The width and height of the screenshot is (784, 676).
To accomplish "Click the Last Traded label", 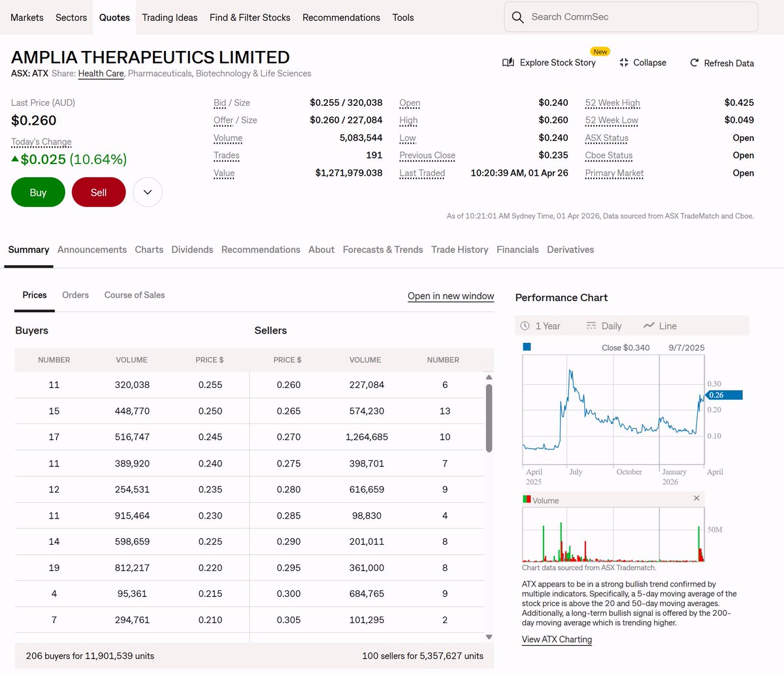I will (x=422, y=173).
